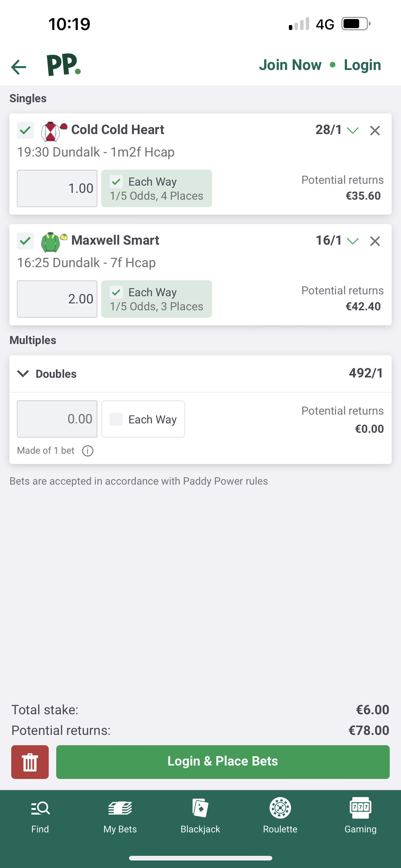Screen dimensions: 401x868
Task: Tap Login & Place Bets button
Action: [x=223, y=762]
